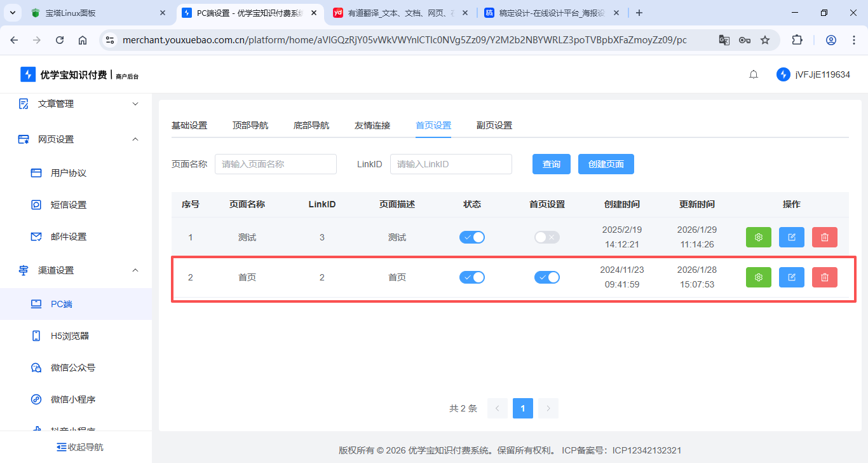Bookmark this page with the star icon

pos(765,40)
